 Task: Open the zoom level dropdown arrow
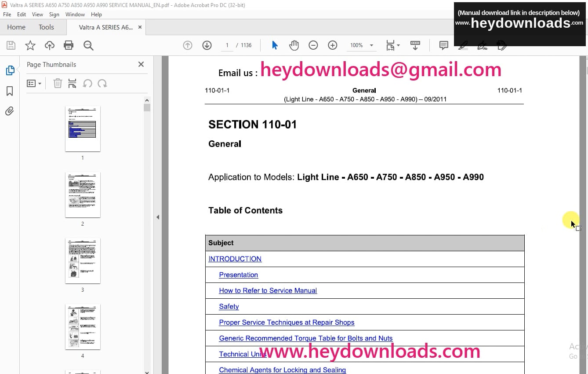(372, 45)
